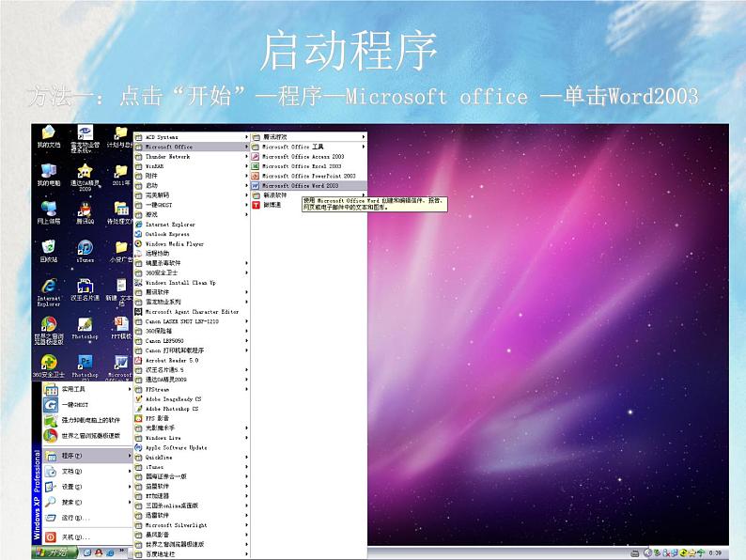Screen dimensions: 746x560
Task: Expand quick launch chevron on taskbar
Action: [122, 552]
